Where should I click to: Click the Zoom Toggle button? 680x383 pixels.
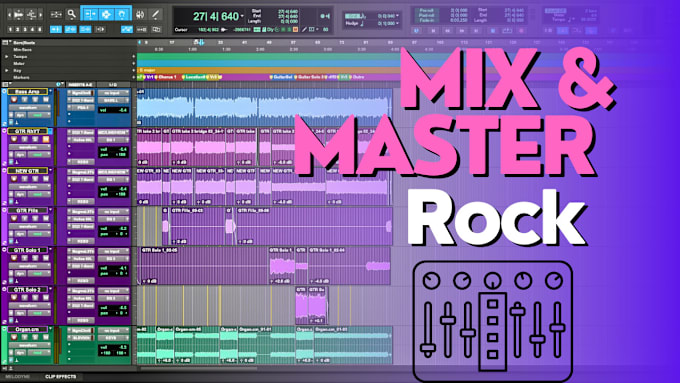tap(56, 15)
